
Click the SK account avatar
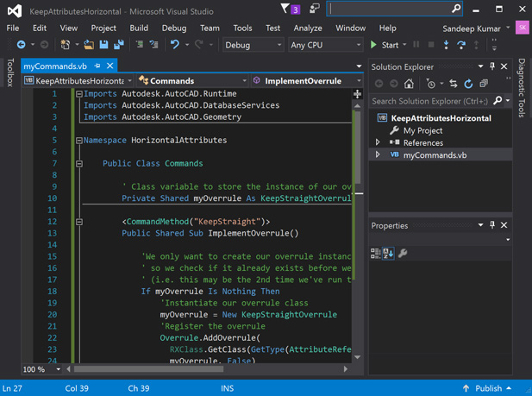pos(523,28)
